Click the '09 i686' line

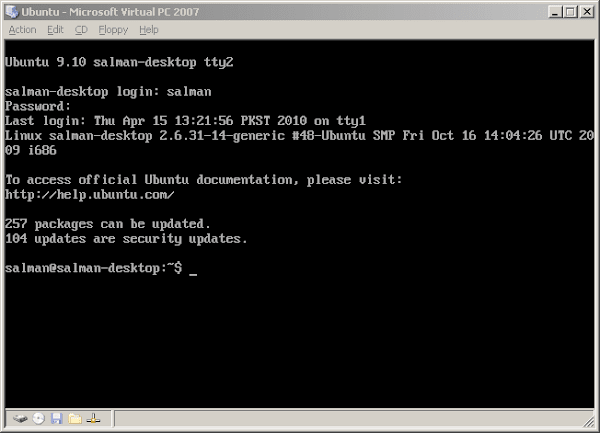[x=31, y=150]
